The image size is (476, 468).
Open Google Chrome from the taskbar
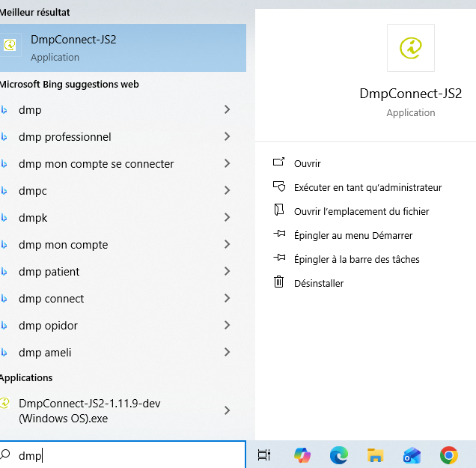click(x=449, y=455)
